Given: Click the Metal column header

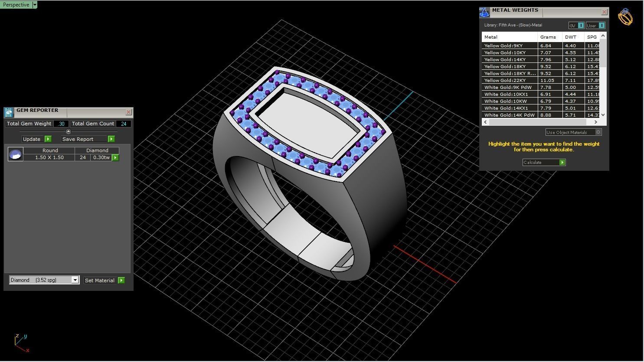Looking at the screenshot, I should point(510,37).
